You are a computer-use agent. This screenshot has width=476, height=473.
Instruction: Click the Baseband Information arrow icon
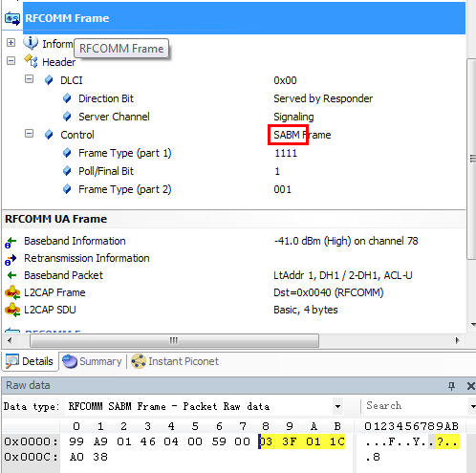pos(11,242)
